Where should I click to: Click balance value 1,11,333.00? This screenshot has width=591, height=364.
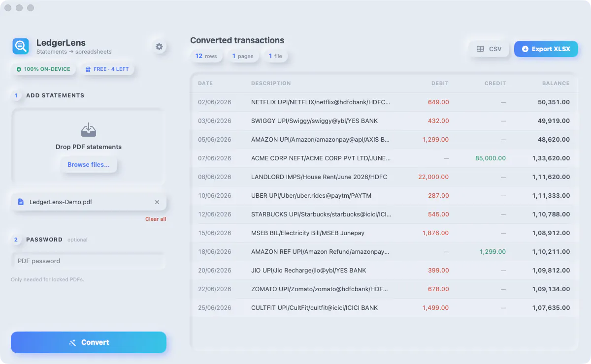point(551,196)
